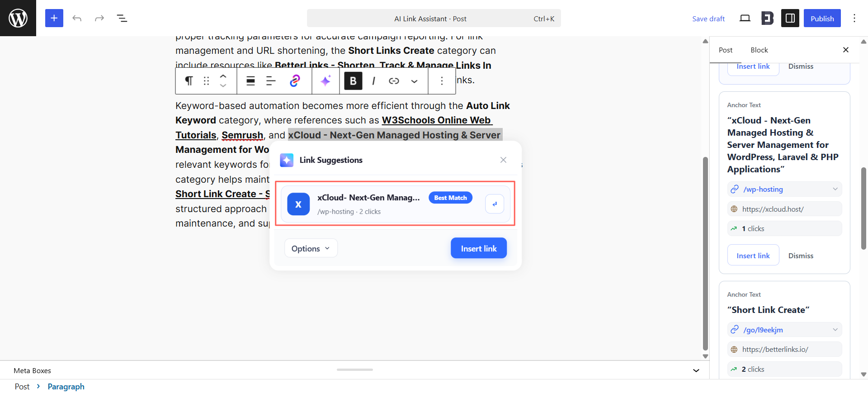The height and width of the screenshot is (393, 868).
Task: Toggle the block inserter plus button
Action: pyautogui.click(x=54, y=18)
